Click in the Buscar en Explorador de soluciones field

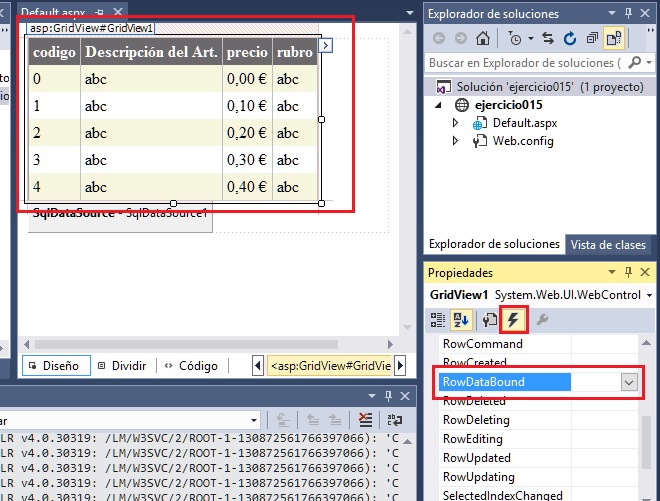524,63
